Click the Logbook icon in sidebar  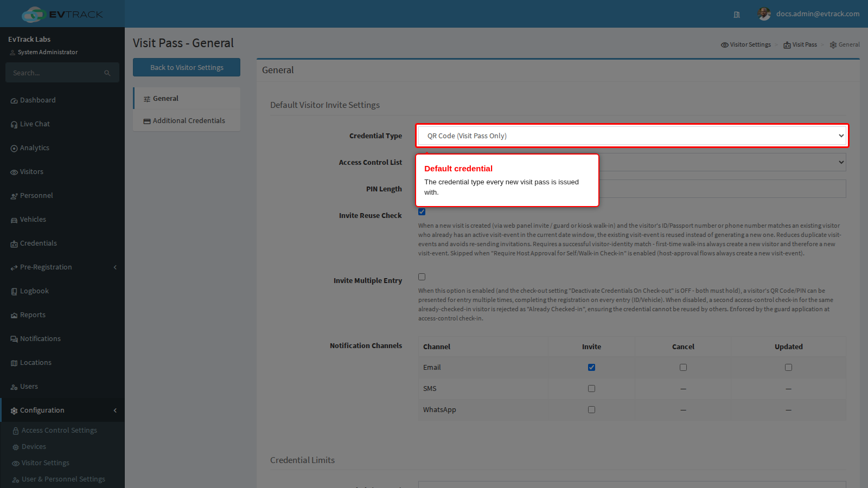[x=14, y=292]
